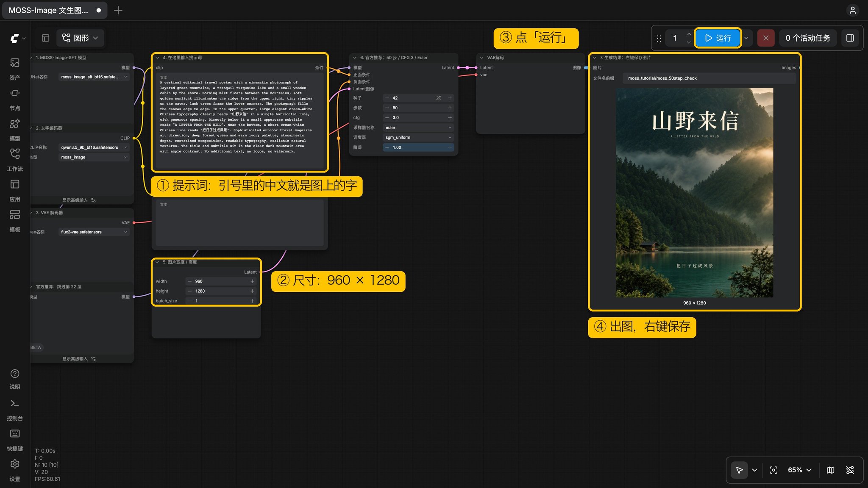Screen dimensions: 868x488
Task: Adjust the 降噪 1.00 slider
Action: pos(418,147)
